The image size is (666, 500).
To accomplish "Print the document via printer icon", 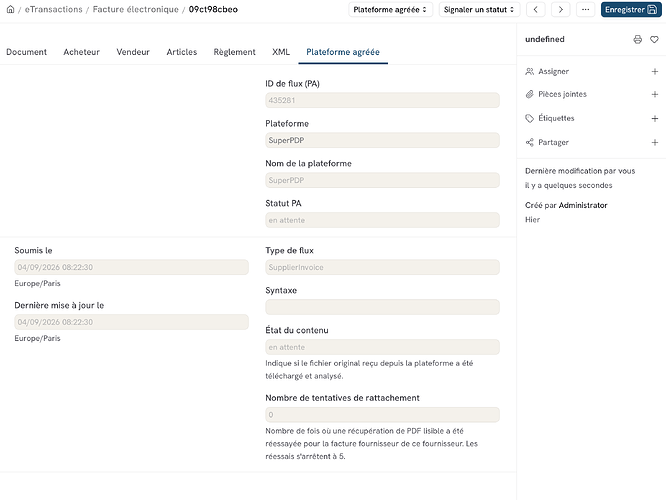I will [638, 40].
